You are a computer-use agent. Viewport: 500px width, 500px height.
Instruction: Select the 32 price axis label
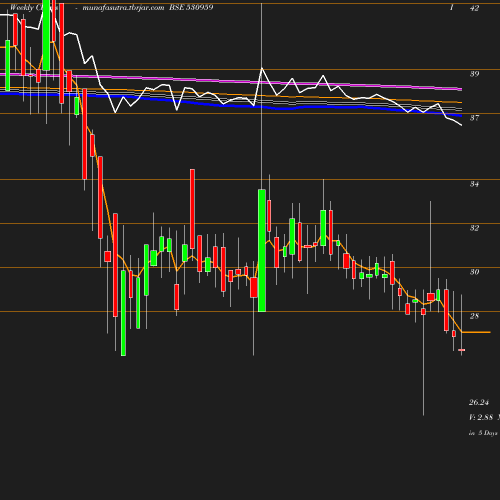[474, 228]
